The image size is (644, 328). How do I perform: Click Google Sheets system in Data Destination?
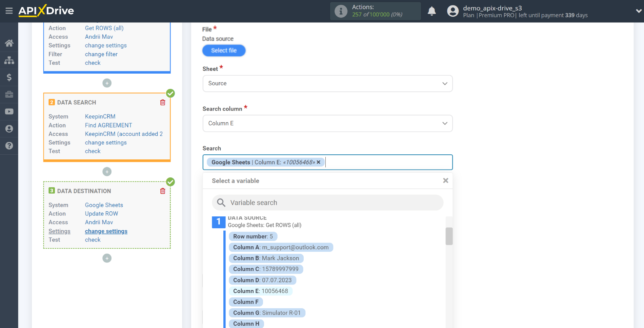104,205
